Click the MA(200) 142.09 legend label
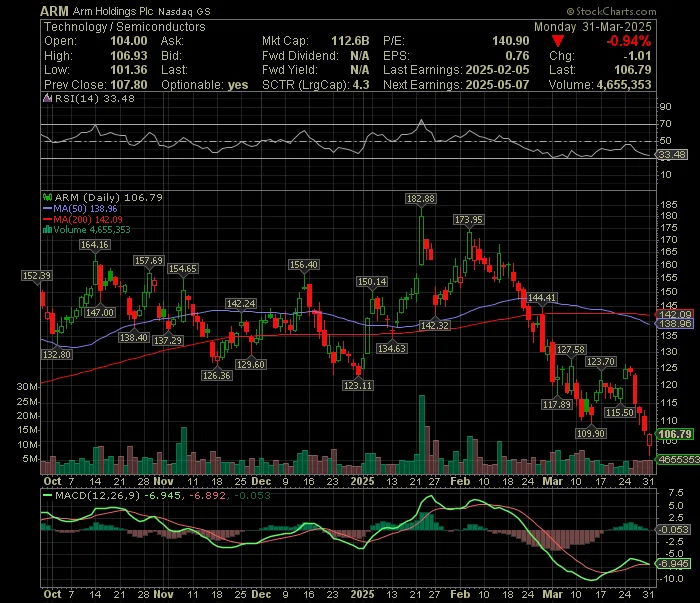This screenshot has height=603, width=700. (x=88, y=219)
